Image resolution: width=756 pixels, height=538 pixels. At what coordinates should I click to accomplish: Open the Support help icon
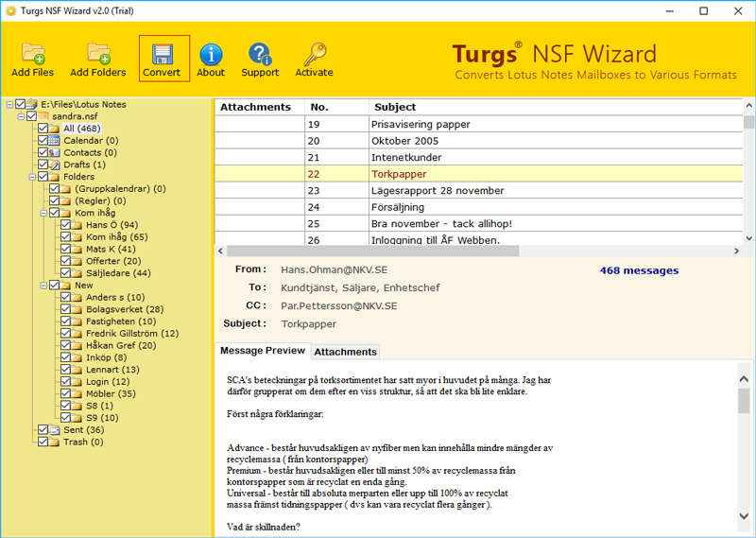pos(260,54)
